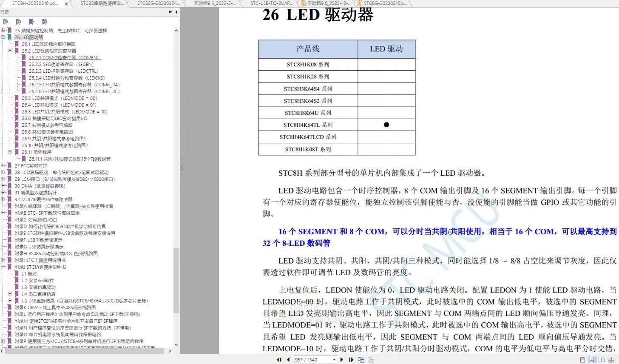Collapse the 26.11 范例程序 node

[10, 152]
